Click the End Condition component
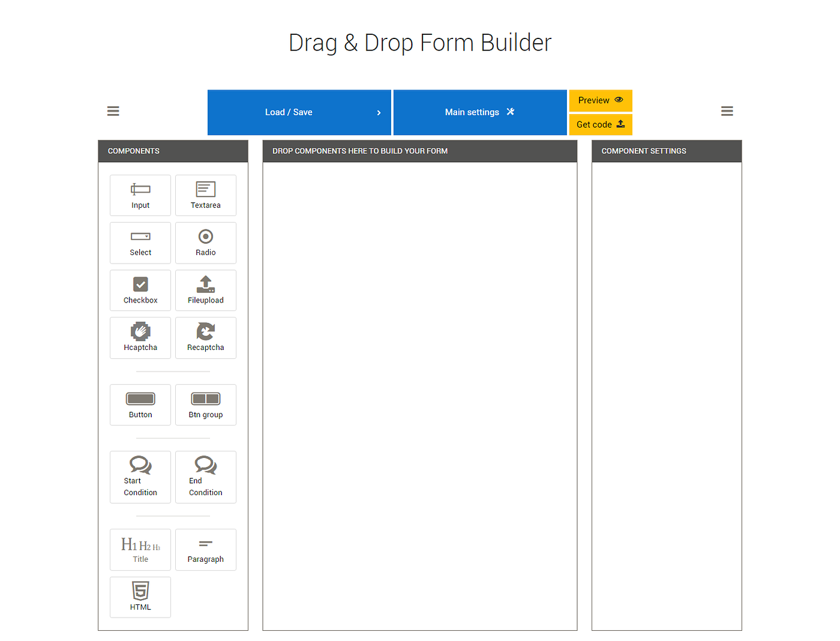Screen dimensions: 840x641 pos(205,477)
